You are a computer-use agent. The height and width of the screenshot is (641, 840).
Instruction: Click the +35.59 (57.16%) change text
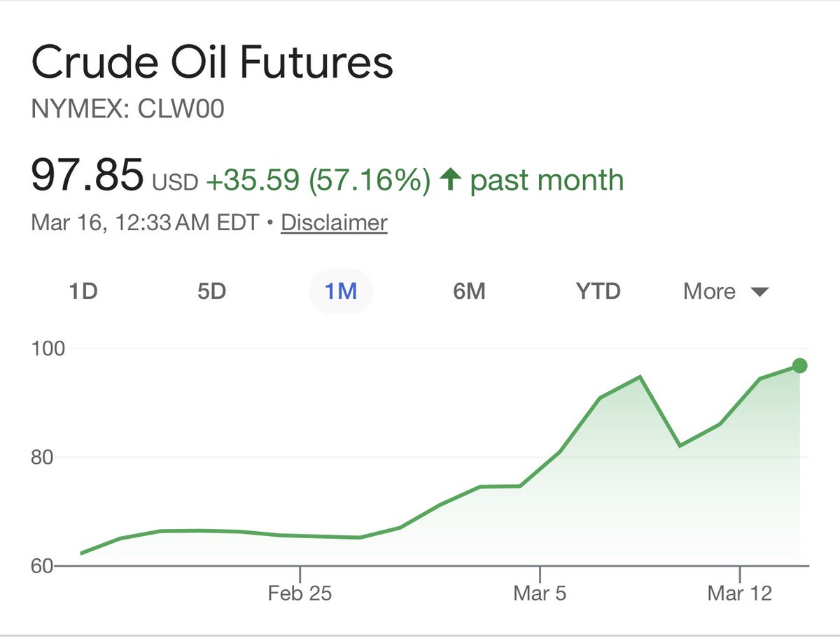(x=318, y=180)
